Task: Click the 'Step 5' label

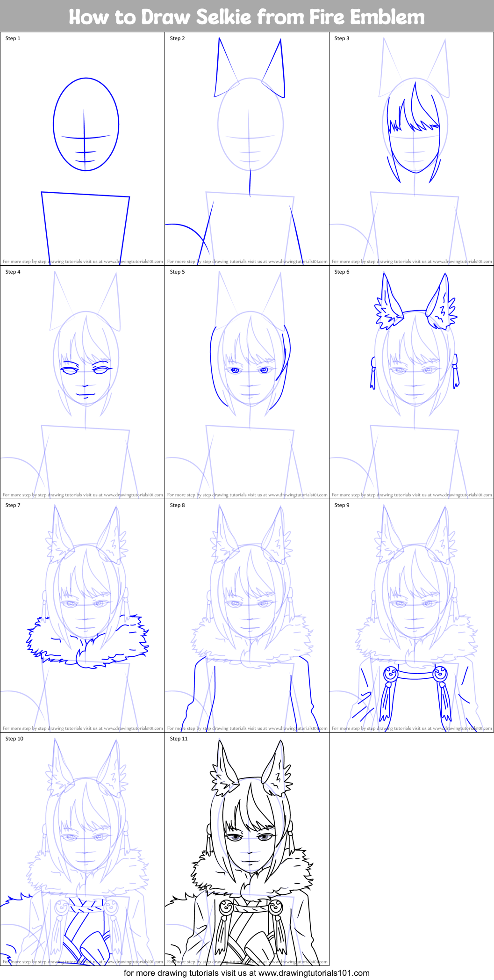Action: point(178,272)
